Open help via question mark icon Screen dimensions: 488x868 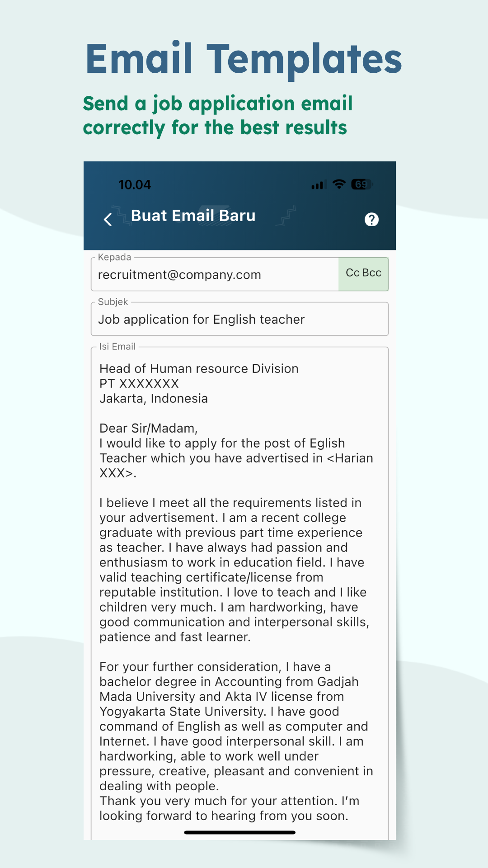[371, 219]
